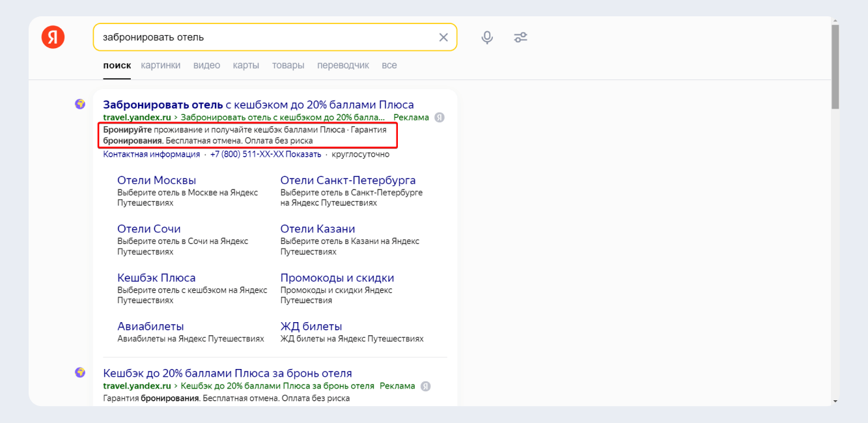Open the Отели Москвы link
868x423 pixels.
tap(156, 180)
